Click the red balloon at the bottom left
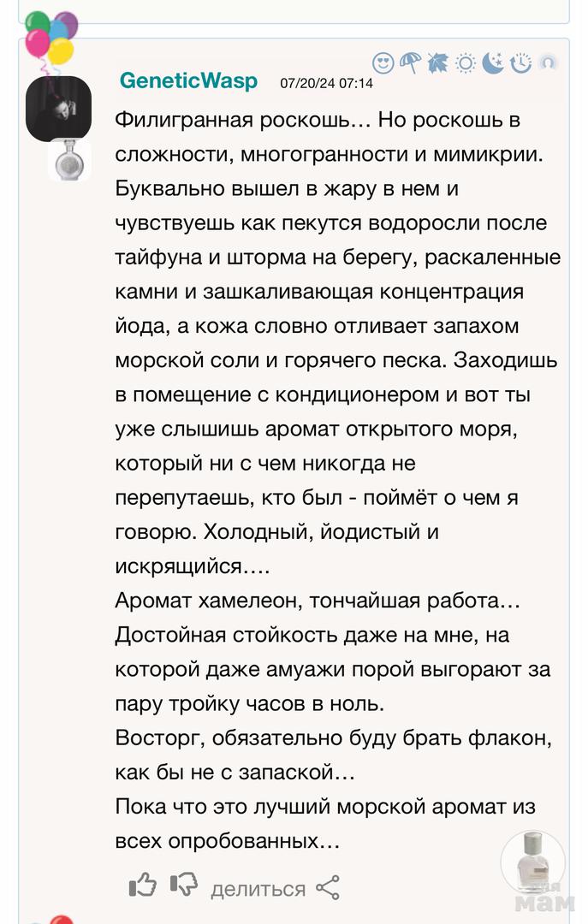This screenshot has height=924, width=588. (60, 919)
